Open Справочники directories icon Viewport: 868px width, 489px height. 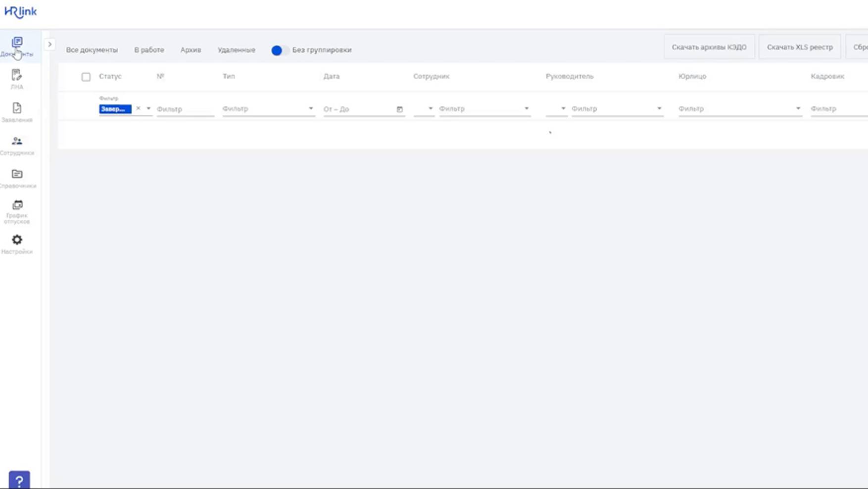tap(17, 174)
